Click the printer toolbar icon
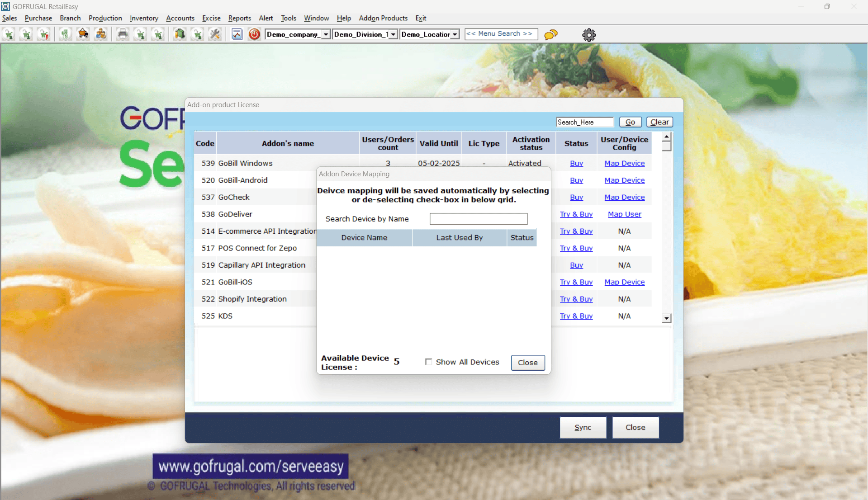The image size is (868, 500). click(x=122, y=34)
